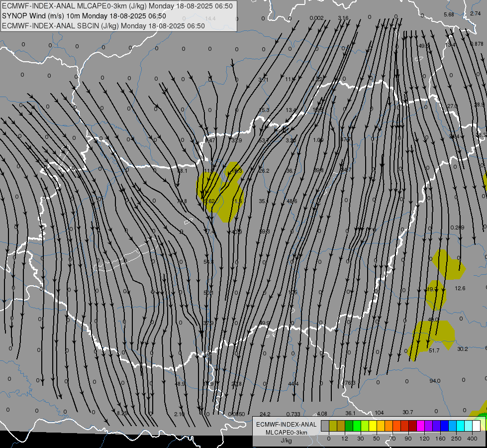Click the MLCAPE0-3km title line in header
This screenshot has height=448, width=487.
(x=117, y=6)
